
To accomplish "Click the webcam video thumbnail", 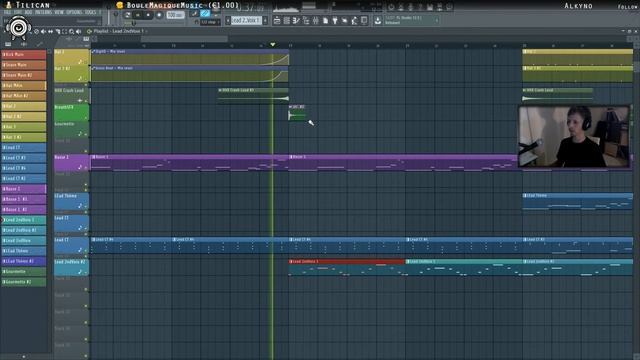I will [x=574, y=137].
